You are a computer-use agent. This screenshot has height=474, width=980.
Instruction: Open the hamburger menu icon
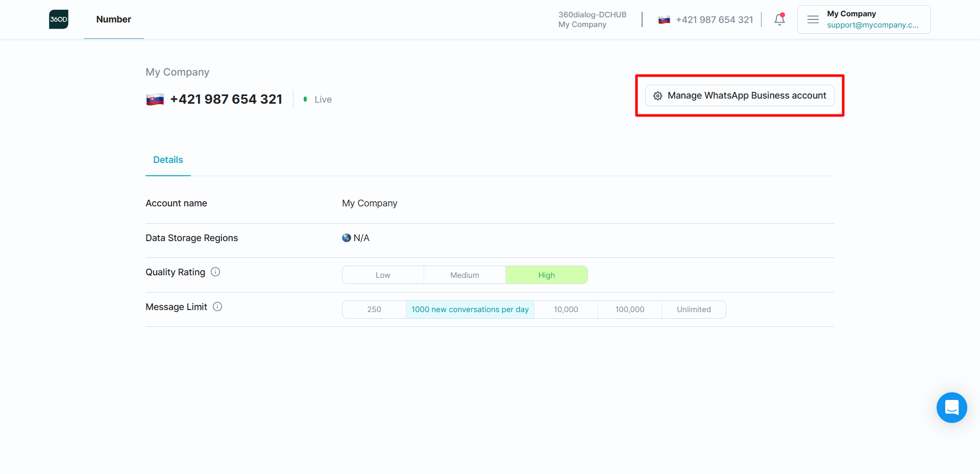pyautogui.click(x=813, y=19)
